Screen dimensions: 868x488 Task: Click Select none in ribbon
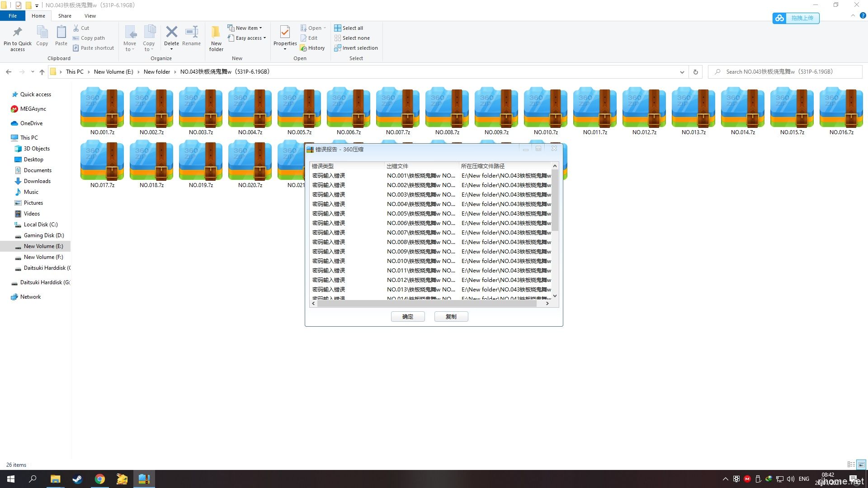[x=352, y=38]
